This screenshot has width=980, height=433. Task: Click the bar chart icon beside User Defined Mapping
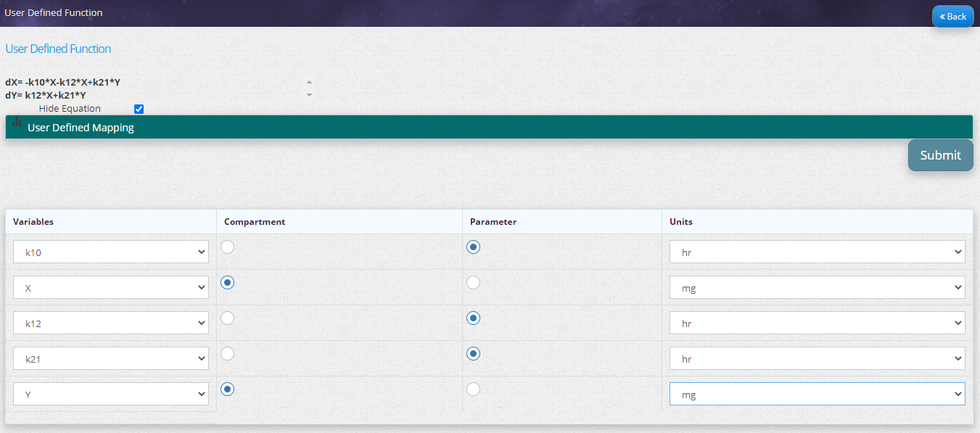(17, 122)
